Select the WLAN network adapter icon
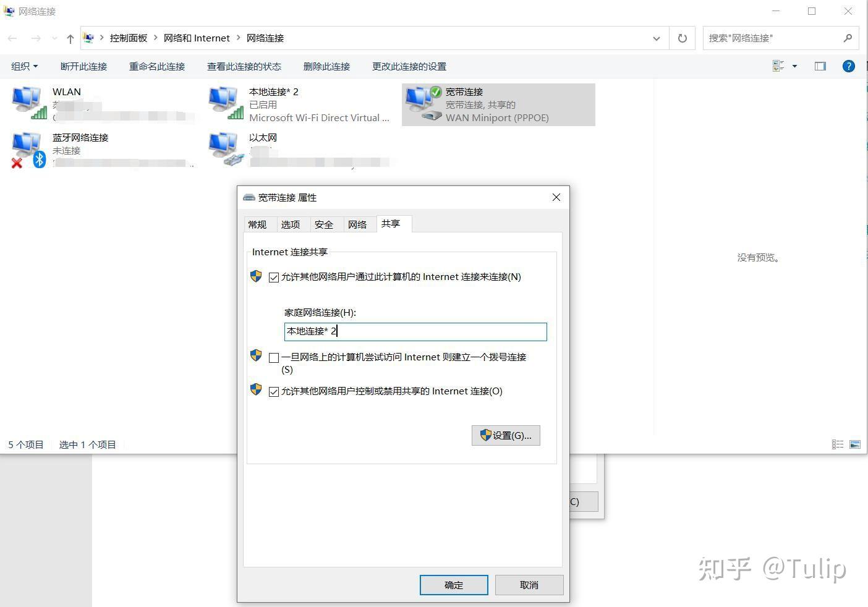Image resolution: width=868 pixels, height=607 pixels. tap(30, 103)
